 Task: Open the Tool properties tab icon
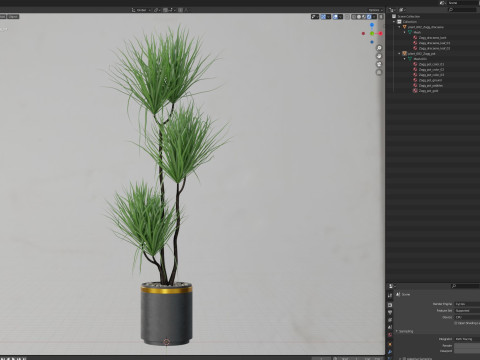coord(390,295)
